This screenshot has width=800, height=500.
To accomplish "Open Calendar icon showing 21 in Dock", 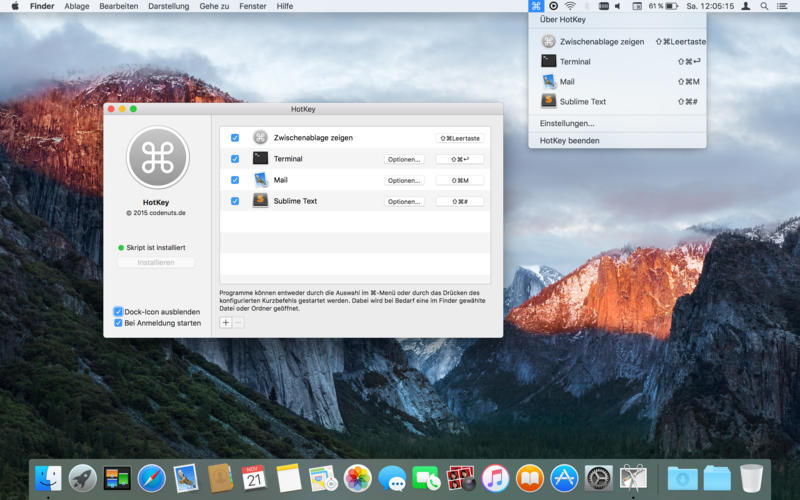I will [254, 479].
